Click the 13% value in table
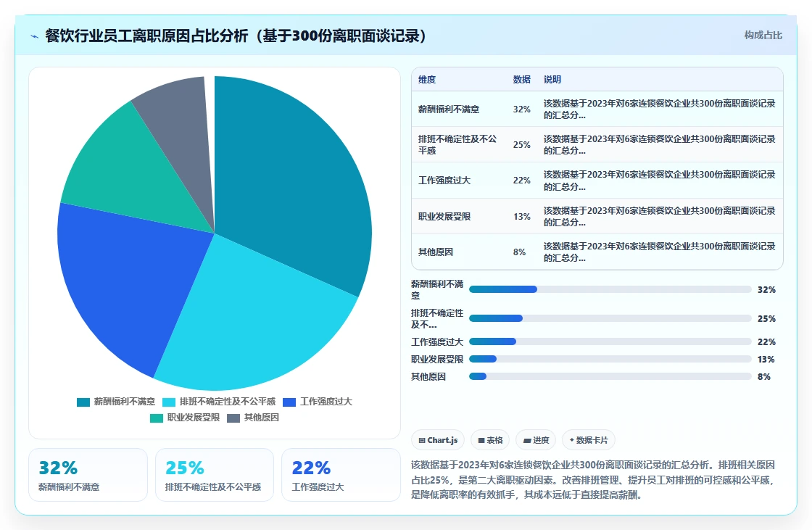 pos(521,217)
